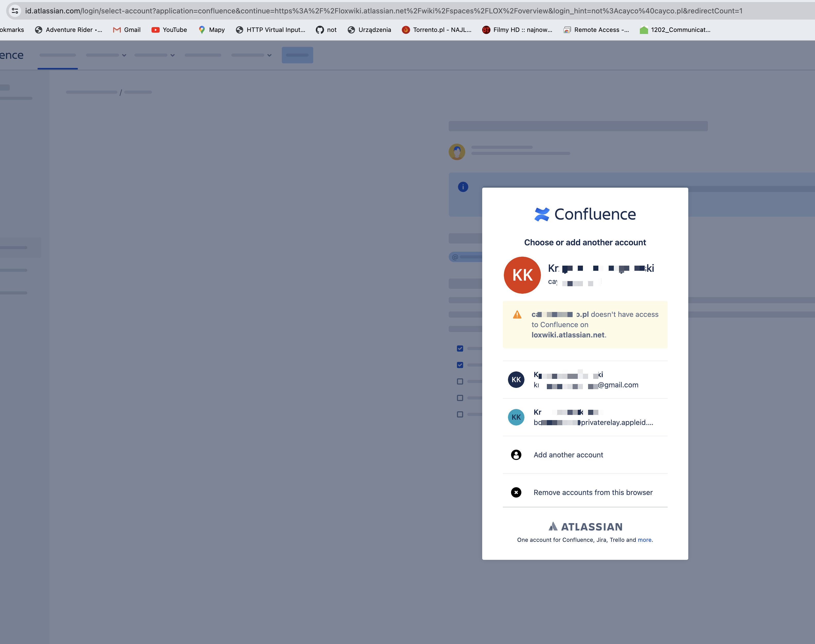
Task: Click the remove accounts X icon
Action: pyautogui.click(x=516, y=492)
